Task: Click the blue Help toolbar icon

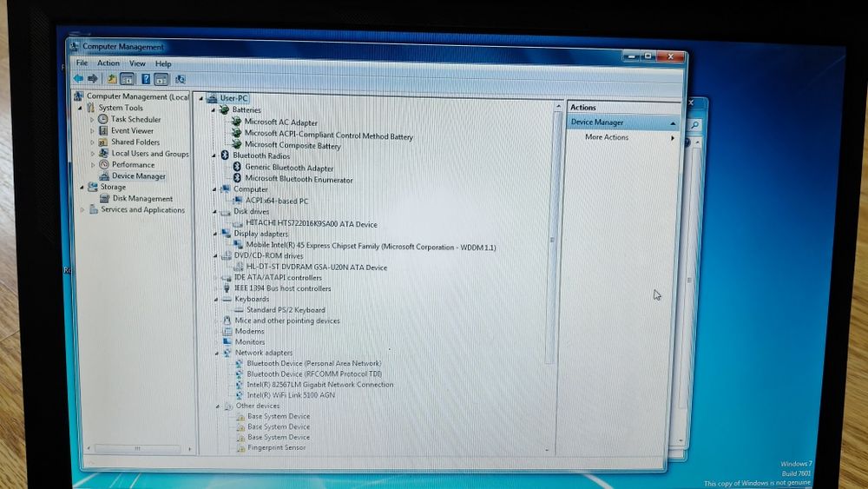Action: 146,79
